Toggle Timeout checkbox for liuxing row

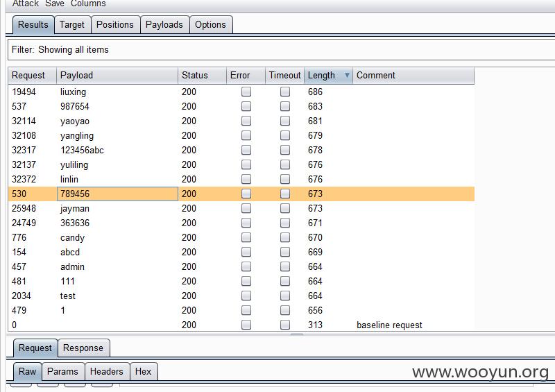(285, 92)
